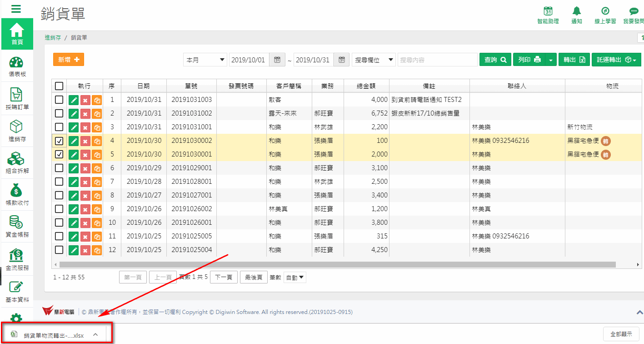The height and width of the screenshot is (344, 644).
Task: Copy order 20191027001 with the orange icon
Action: [x=97, y=196]
